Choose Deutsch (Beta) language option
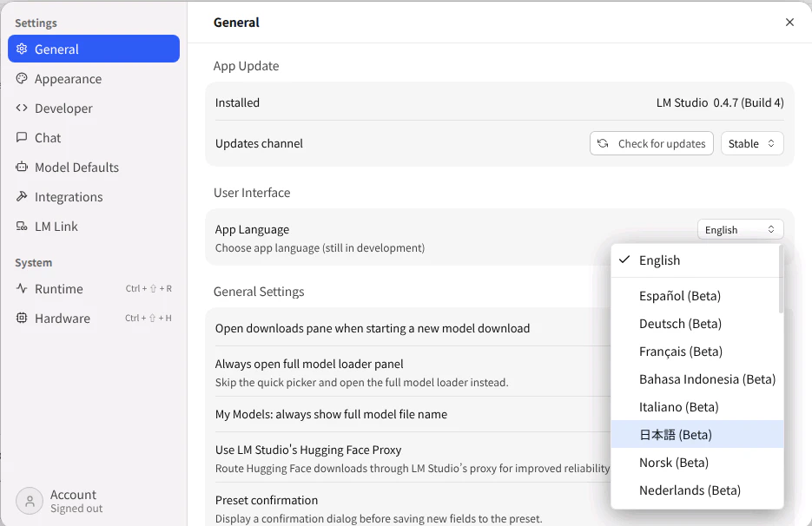Screen dimensions: 812x526 [680, 324]
